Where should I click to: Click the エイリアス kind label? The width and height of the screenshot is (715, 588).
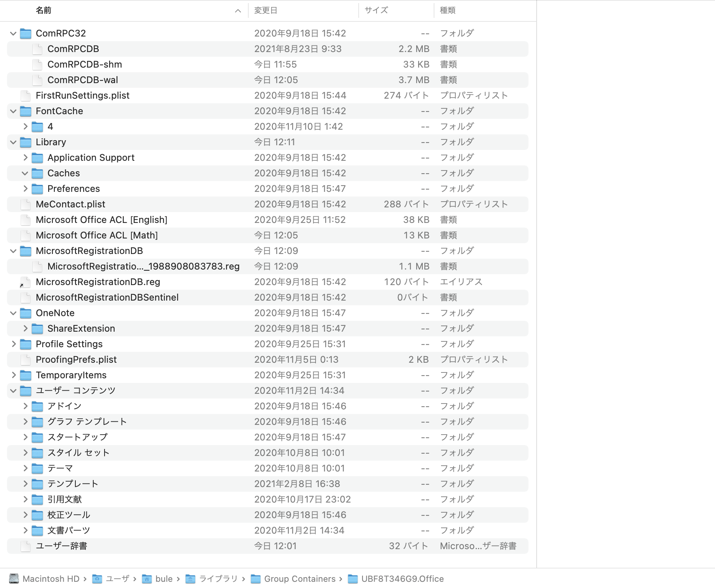tap(461, 282)
